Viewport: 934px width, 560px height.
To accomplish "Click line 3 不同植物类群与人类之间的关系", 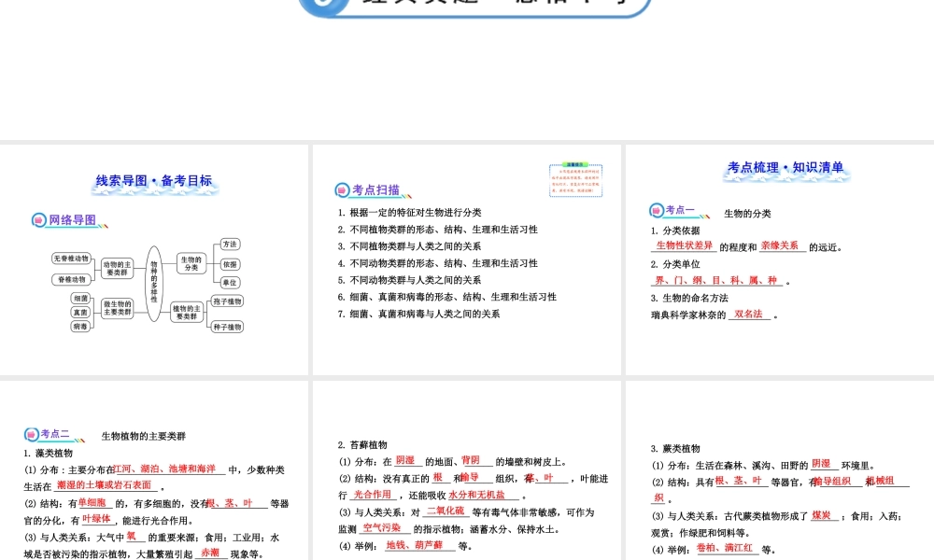I will 409,246.
